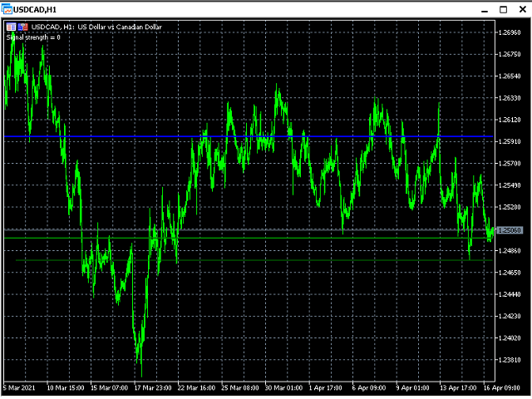Click the chart window icon in title bar

[x=7, y=8]
